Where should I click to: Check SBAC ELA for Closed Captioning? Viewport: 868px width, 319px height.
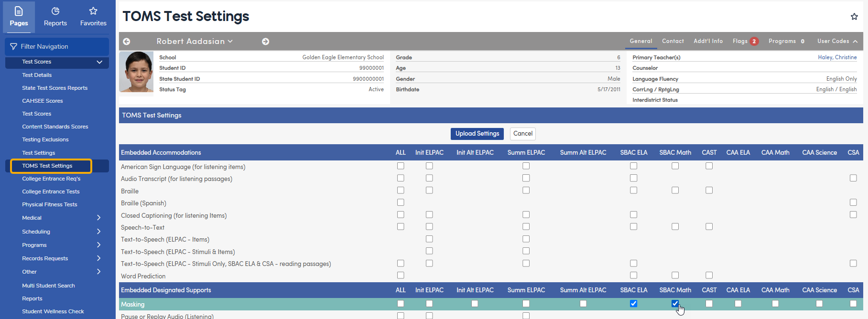(633, 214)
